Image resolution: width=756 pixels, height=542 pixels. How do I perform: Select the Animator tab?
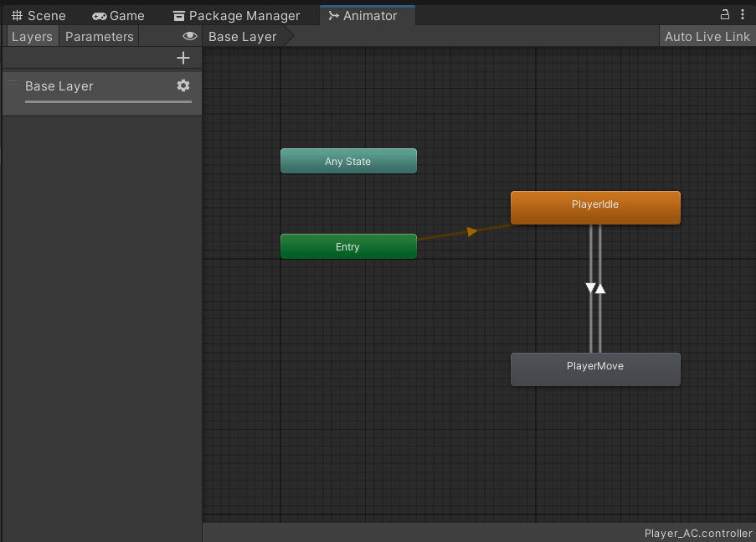click(368, 15)
